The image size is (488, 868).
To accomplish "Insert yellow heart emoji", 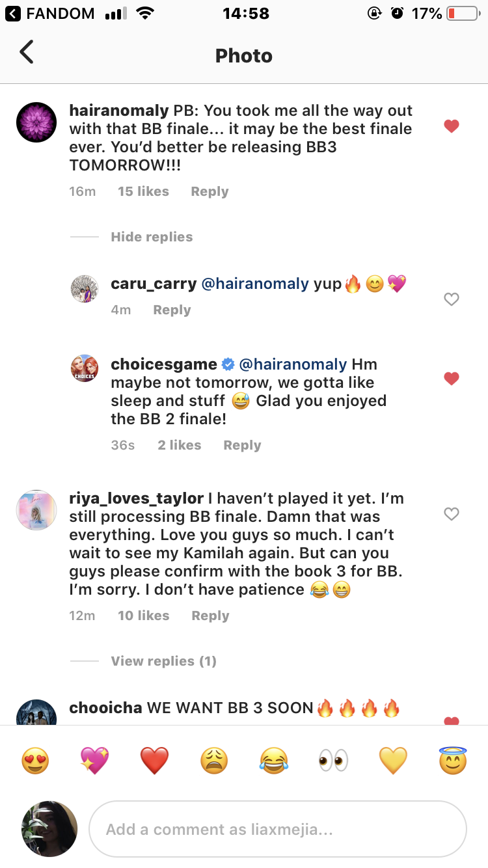I will click(393, 761).
